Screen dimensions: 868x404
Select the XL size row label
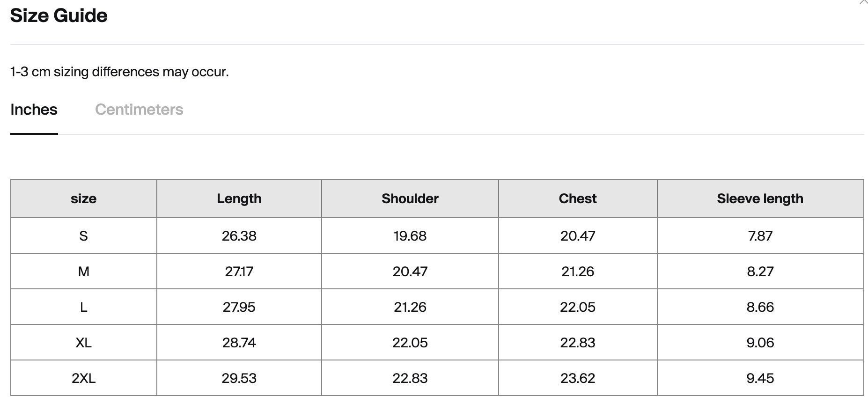[x=83, y=343]
